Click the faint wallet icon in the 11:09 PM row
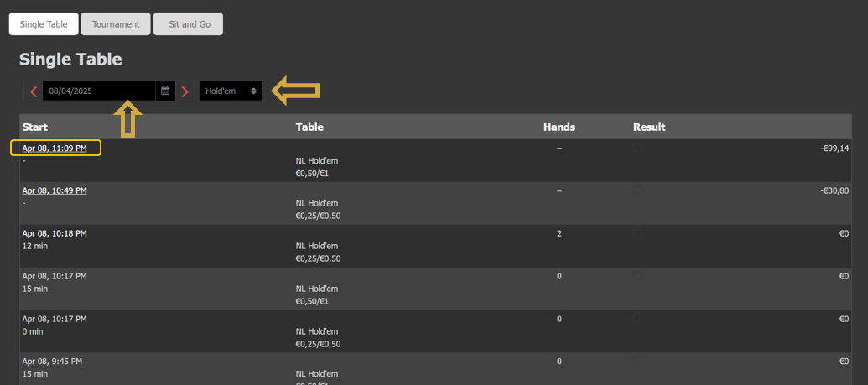Screen dimensions: 868x385 pos(638,148)
